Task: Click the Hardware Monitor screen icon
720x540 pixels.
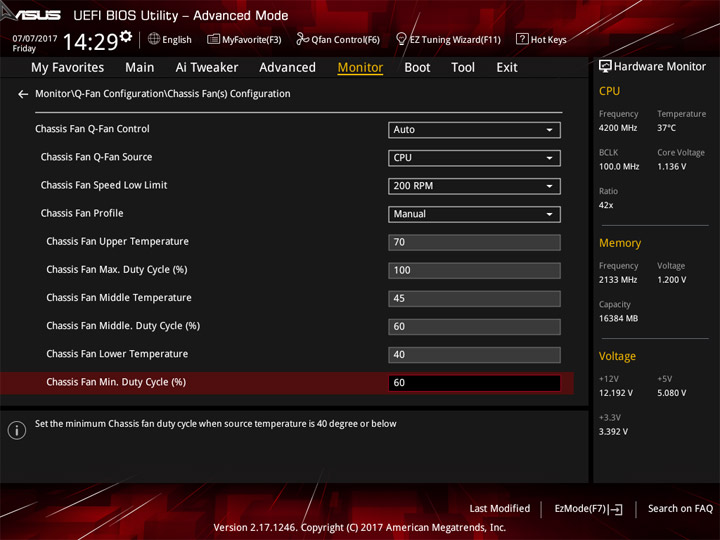Action: click(x=605, y=67)
